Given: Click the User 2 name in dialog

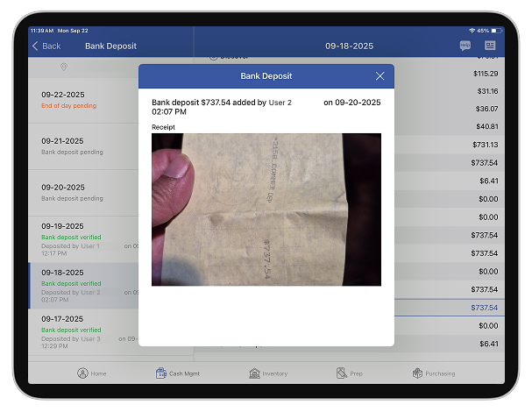Looking at the screenshot, I should click(280, 103).
